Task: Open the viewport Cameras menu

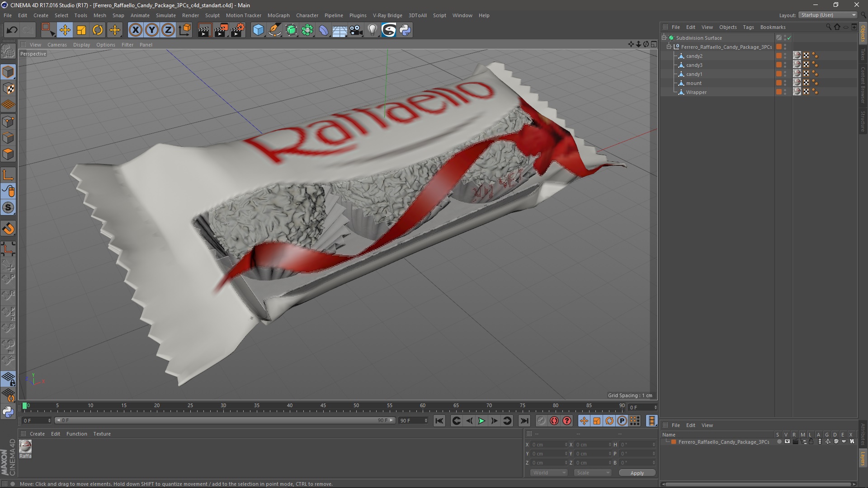Action: click(x=57, y=45)
